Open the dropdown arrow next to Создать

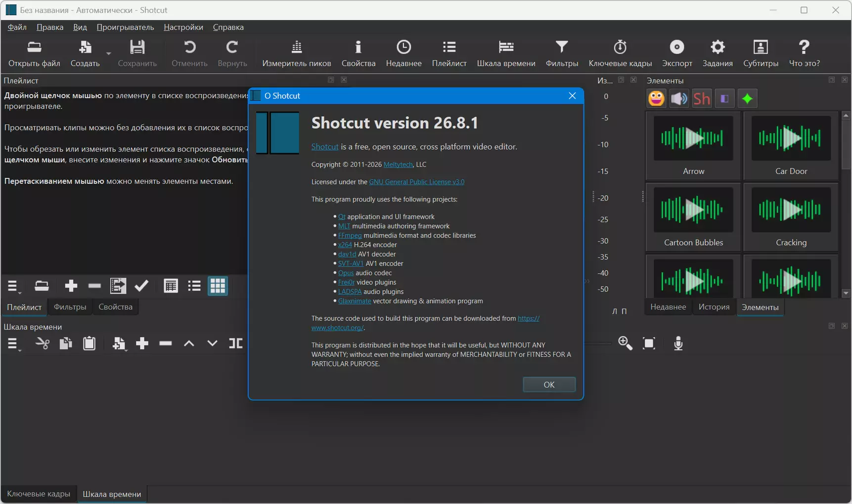click(x=109, y=53)
